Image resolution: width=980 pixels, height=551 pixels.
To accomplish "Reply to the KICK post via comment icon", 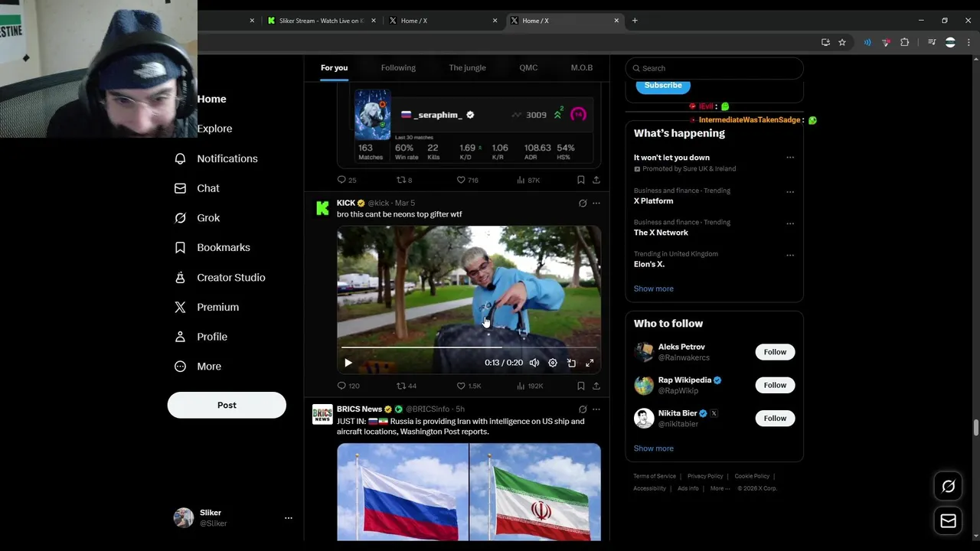I will point(342,386).
